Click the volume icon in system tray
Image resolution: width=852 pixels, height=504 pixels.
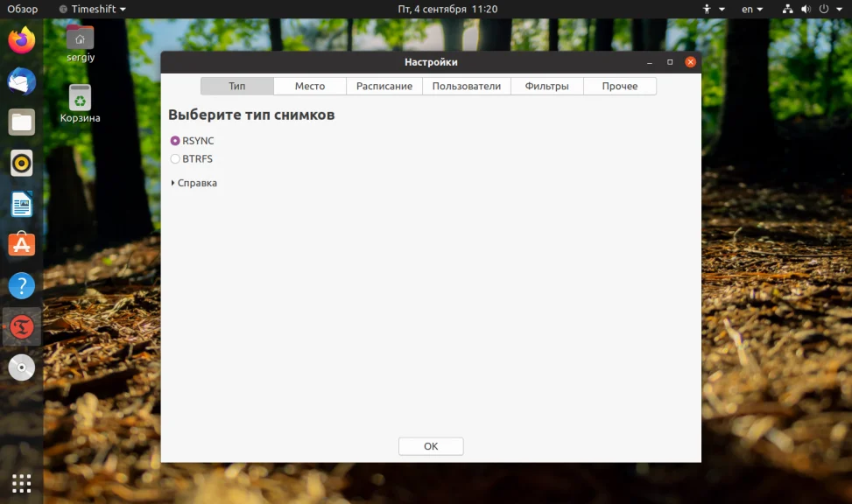coord(806,10)
